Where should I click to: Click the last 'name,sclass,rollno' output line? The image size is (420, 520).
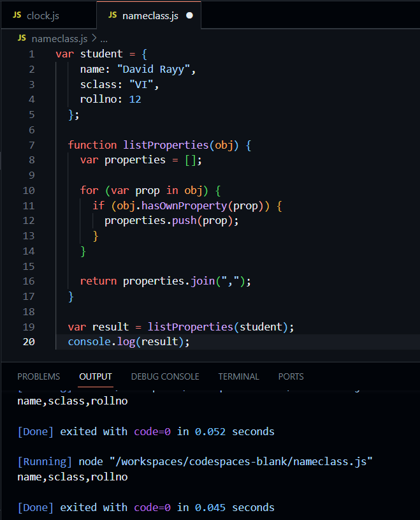click(x=72, y=477)
